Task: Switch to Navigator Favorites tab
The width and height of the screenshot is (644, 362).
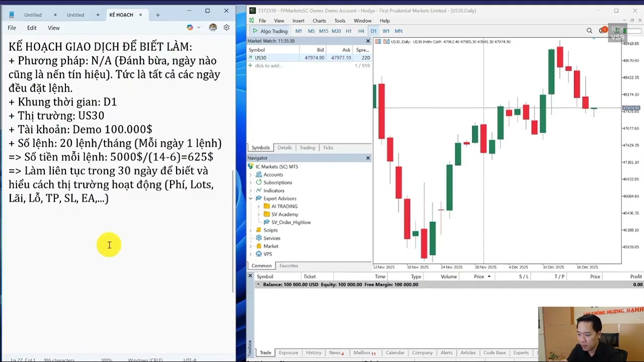Action: tap(289, 266)
